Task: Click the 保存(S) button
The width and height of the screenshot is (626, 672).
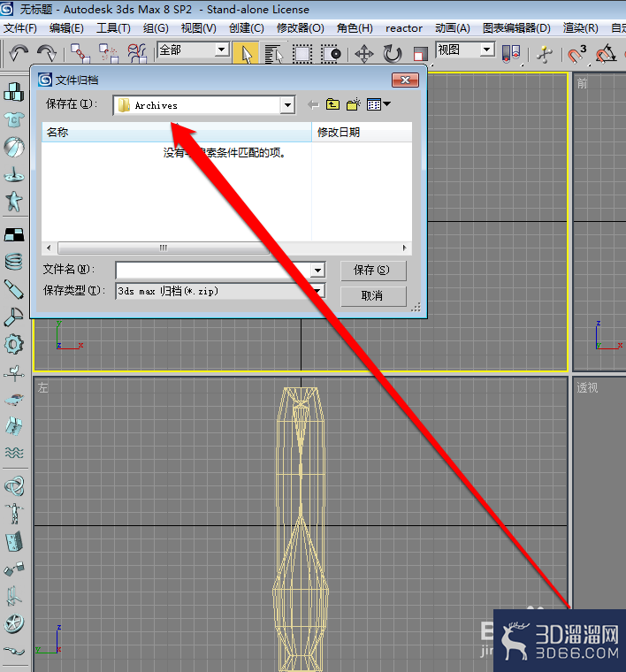Action: (373, 270)
